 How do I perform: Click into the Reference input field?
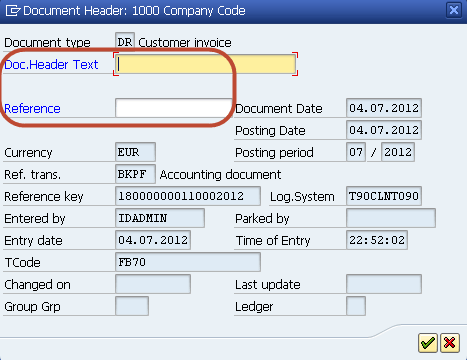pos(173,108)
